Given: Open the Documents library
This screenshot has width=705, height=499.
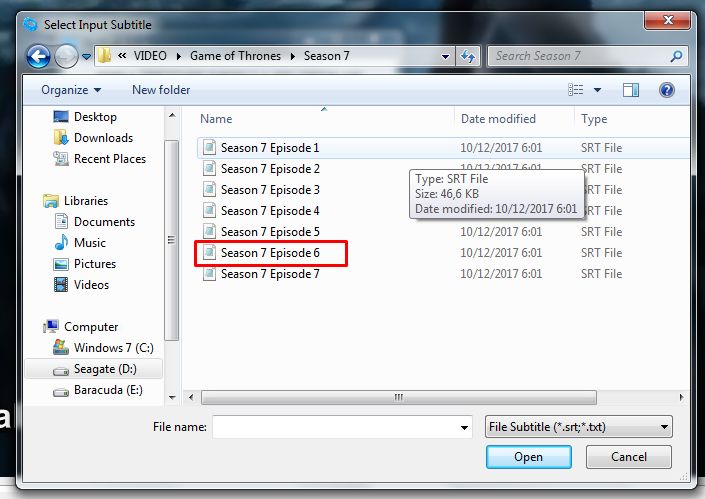Looking at the screenshot, I should point(94,222).
